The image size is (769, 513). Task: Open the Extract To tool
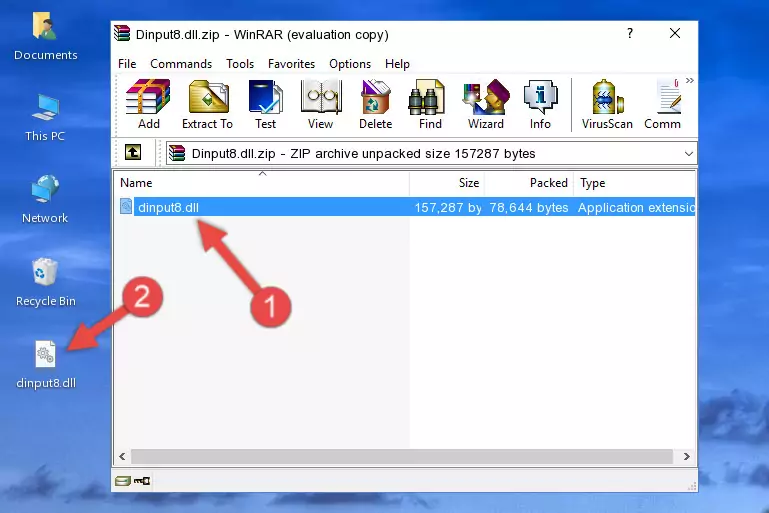coord(207,104)
